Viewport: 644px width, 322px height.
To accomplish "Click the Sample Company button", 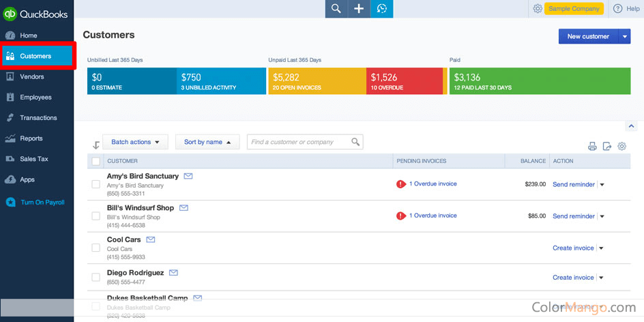I will pyautogui.click(x=574, y=9).
